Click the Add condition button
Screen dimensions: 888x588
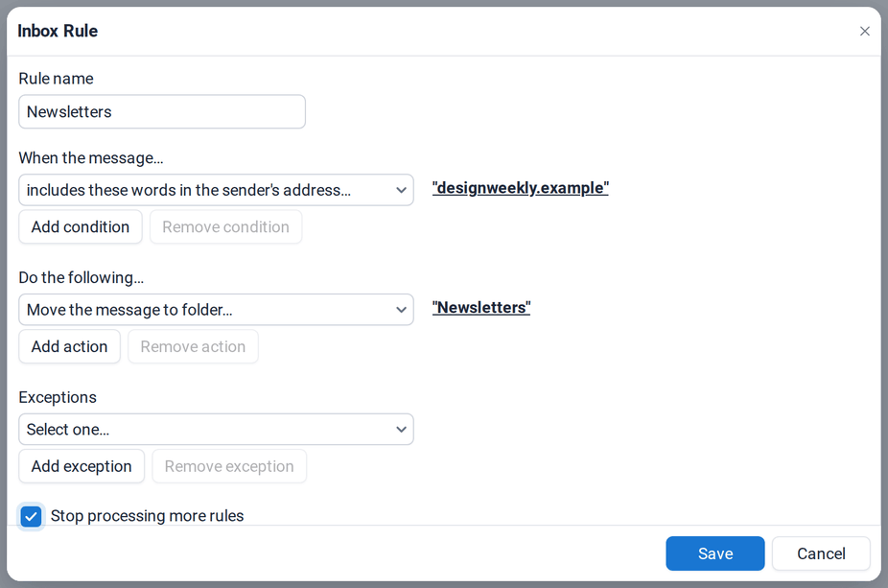81,226
